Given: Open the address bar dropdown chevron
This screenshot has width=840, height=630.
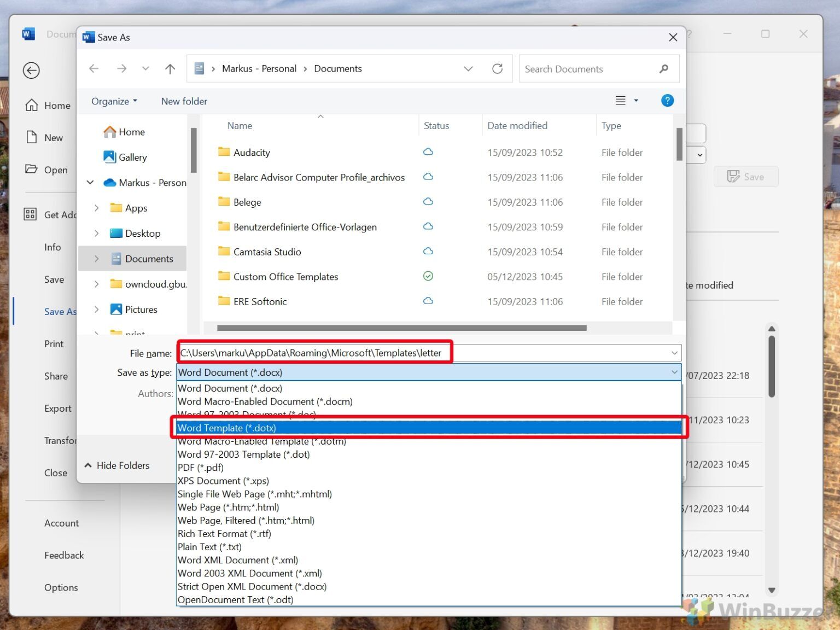Looking at the screenshot, I should pos(468,68).
